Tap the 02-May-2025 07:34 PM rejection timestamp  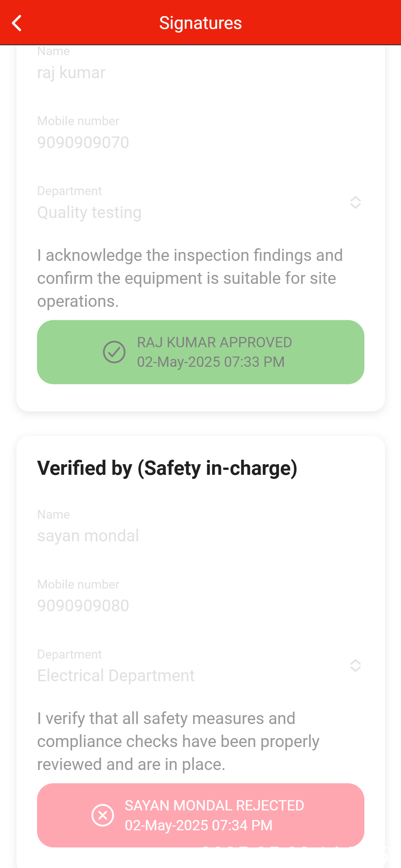[x=198, y=825]
